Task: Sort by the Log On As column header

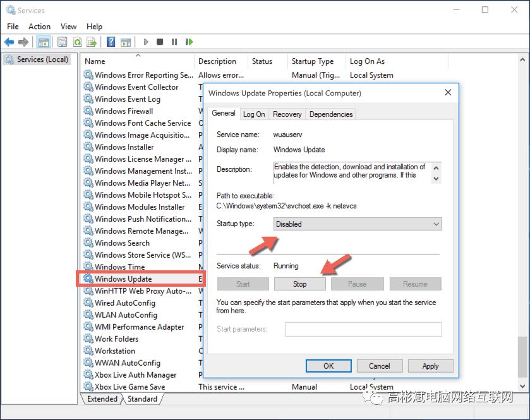Action: tap(397, 61)
